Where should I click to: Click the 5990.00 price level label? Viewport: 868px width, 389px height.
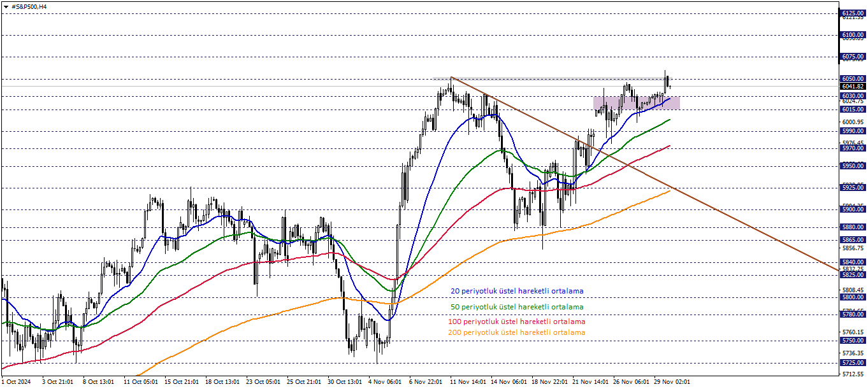[852, 131]
